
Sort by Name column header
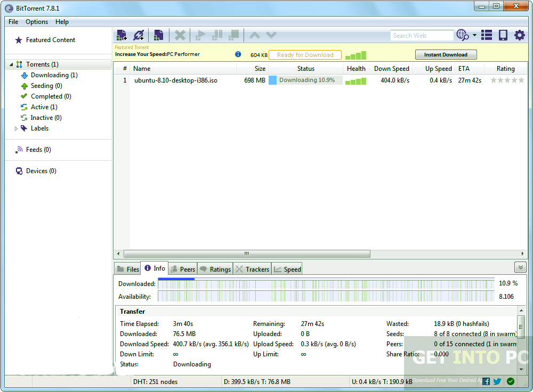click(183, 69)
